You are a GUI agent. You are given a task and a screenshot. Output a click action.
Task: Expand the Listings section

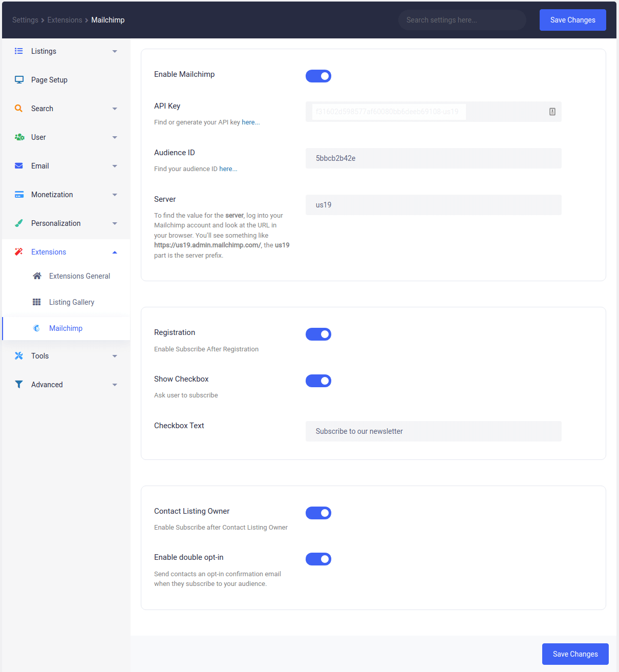pos(115,51)
